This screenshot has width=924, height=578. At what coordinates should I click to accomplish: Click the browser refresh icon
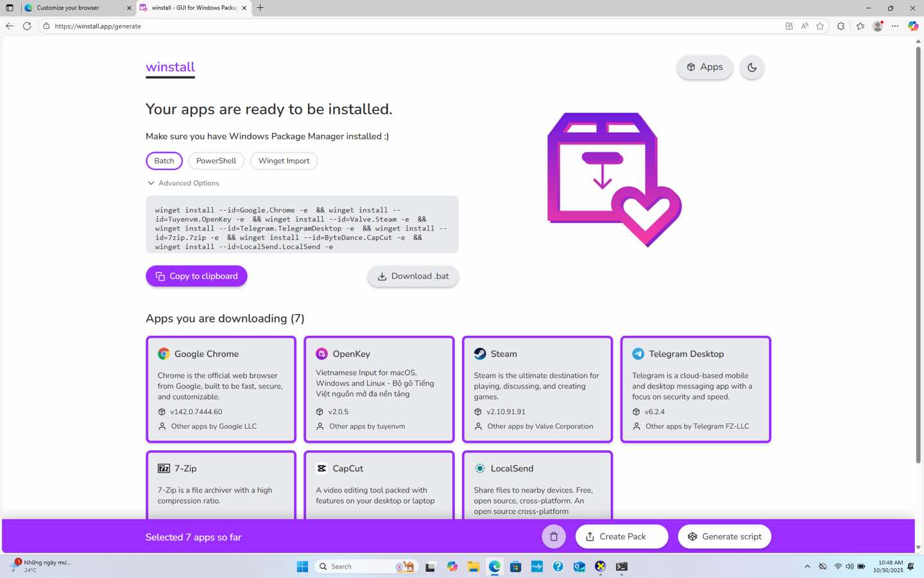tap(27, 26)
